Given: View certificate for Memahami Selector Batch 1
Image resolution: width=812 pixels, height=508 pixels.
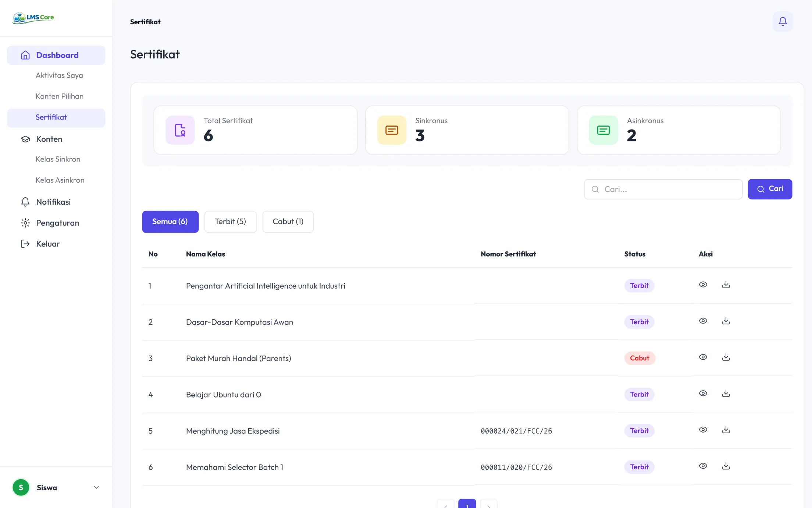Looking at the screenshot, I should [703, 466].
